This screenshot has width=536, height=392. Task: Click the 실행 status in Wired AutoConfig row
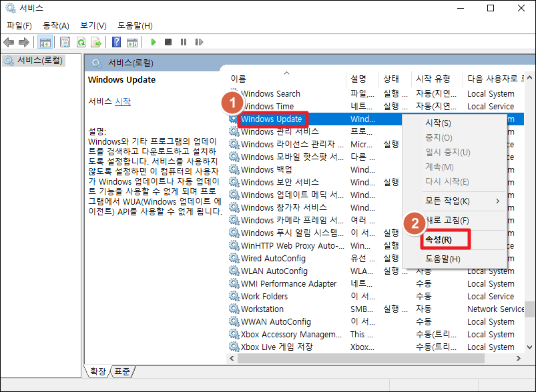point(391,258)
